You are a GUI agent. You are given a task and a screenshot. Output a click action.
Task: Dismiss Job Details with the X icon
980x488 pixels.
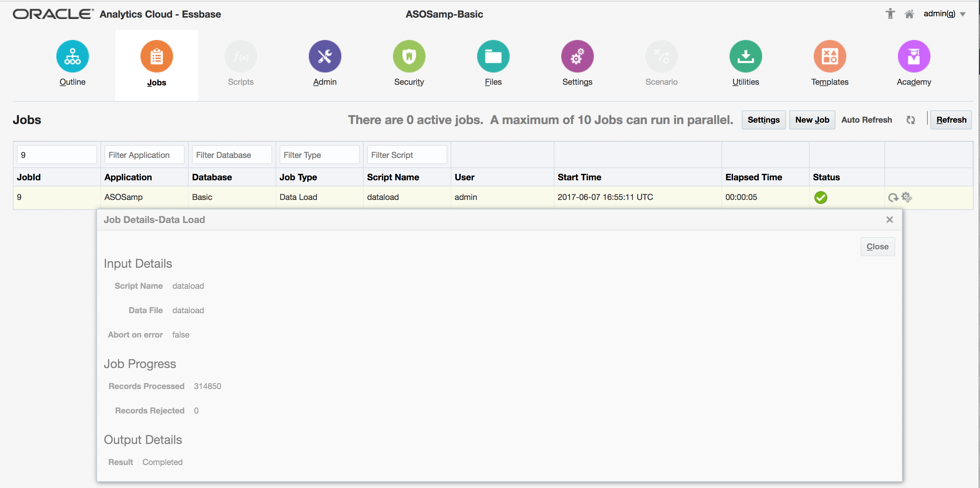[889, 220]
